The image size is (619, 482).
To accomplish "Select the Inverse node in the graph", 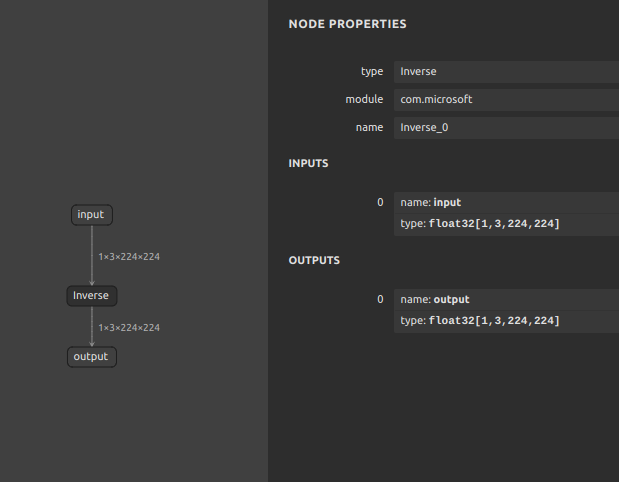I will click(92, 296).
